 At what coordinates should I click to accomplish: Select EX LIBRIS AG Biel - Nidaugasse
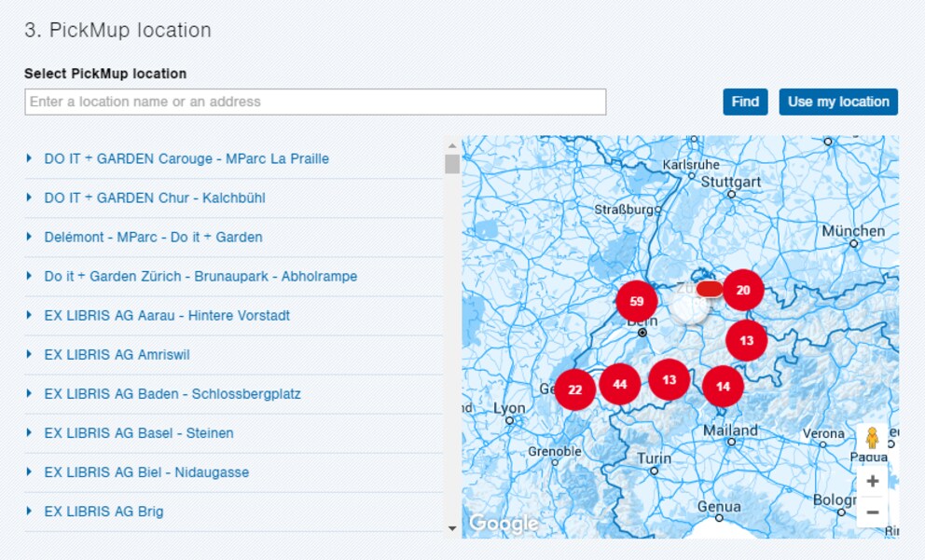(x=146, y=472)
